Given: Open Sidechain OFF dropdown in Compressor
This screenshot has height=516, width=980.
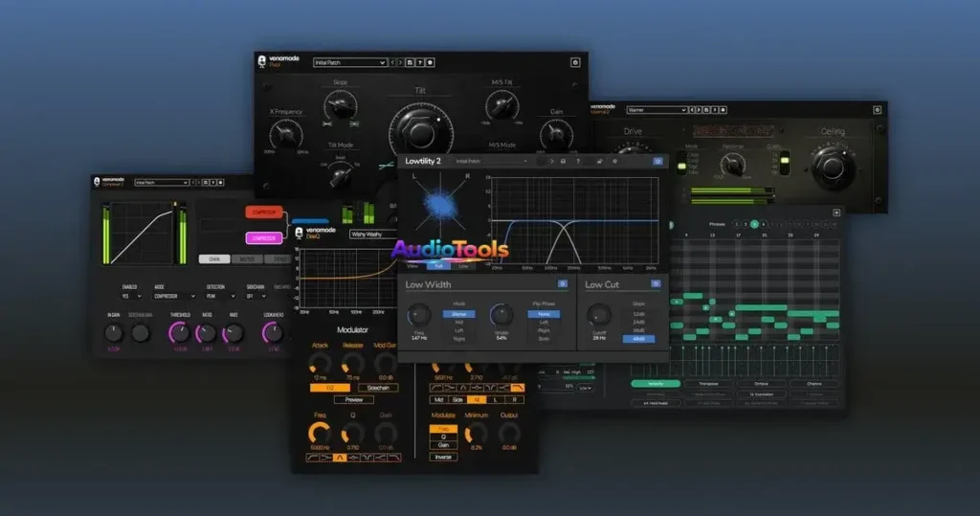Looking at the screenshot, I should [x=255, y=296].
